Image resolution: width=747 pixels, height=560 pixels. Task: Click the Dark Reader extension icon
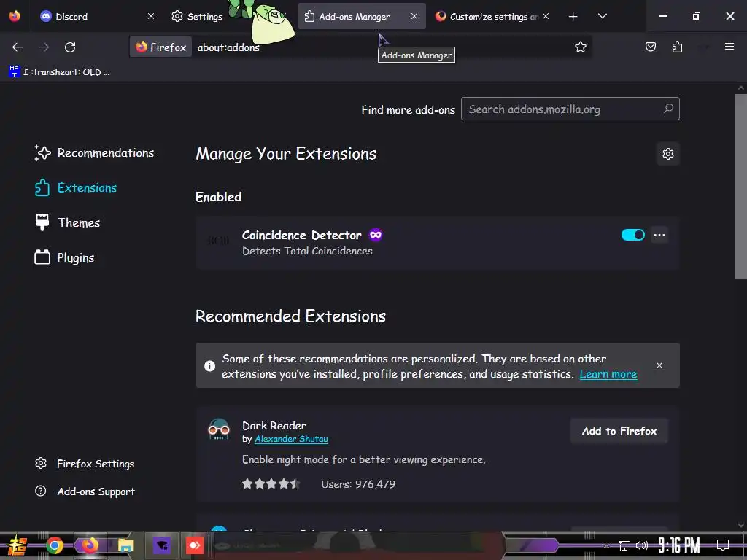219,429
